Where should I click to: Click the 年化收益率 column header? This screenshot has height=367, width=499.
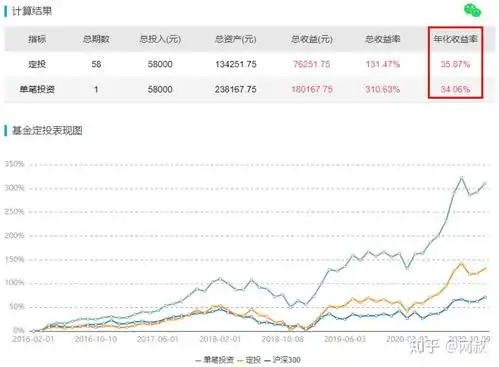click(455, 39)
